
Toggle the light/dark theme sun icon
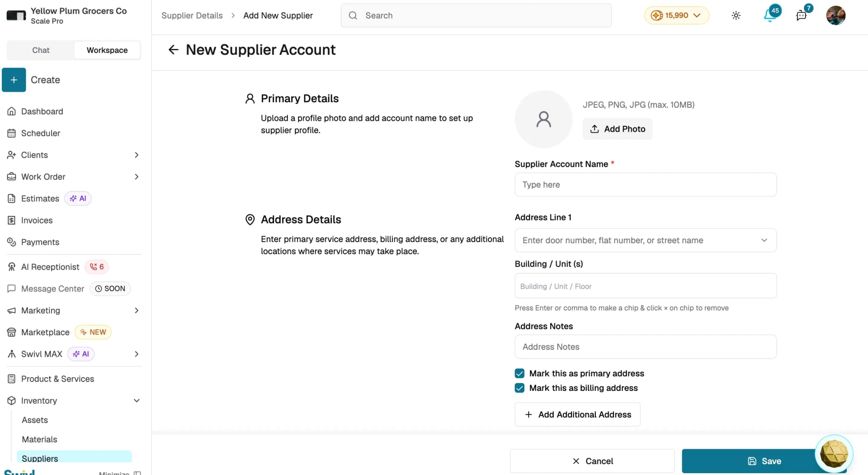coord(736,15)
